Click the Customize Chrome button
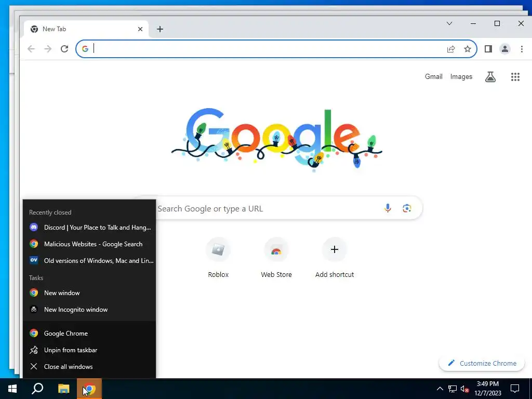This screenshot has width=532, height=399. click(x=482, y=363)
